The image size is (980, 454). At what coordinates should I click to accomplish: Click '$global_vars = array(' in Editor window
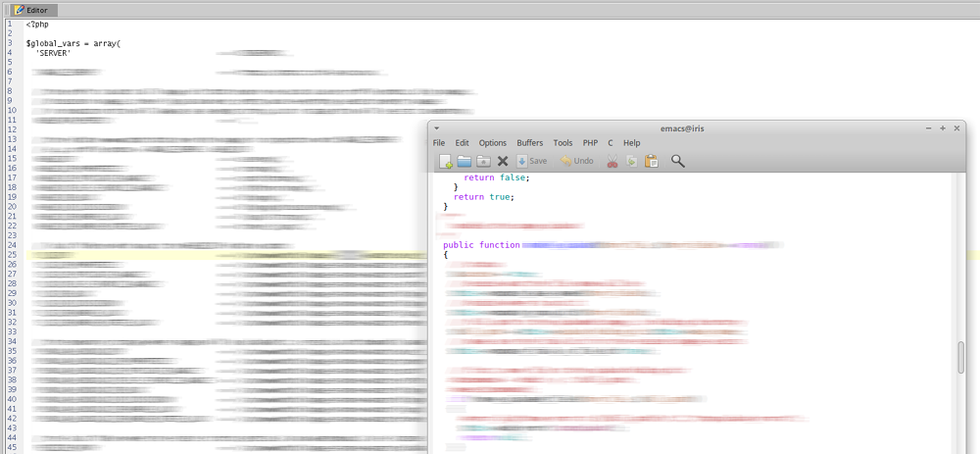coord(73,44)
